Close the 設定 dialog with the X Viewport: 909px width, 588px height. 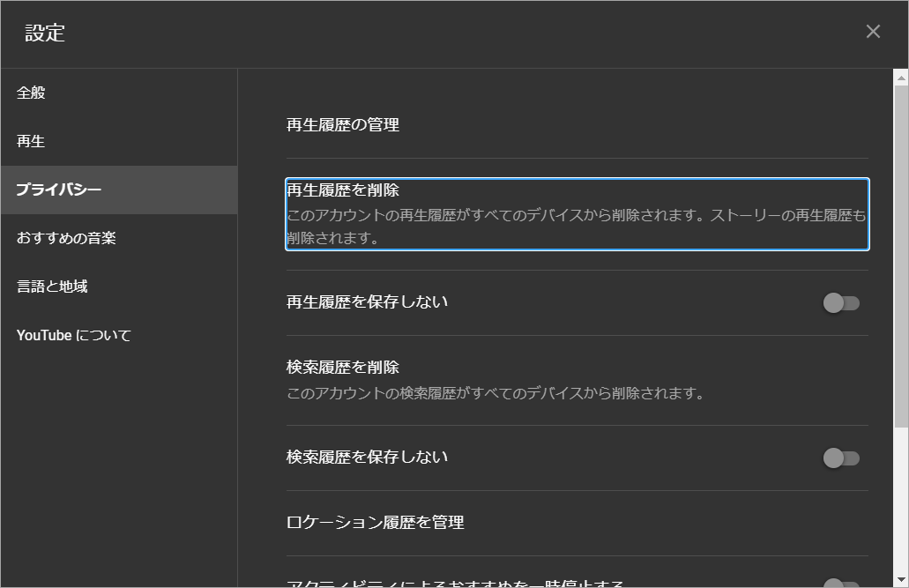(x=873, y=32)
